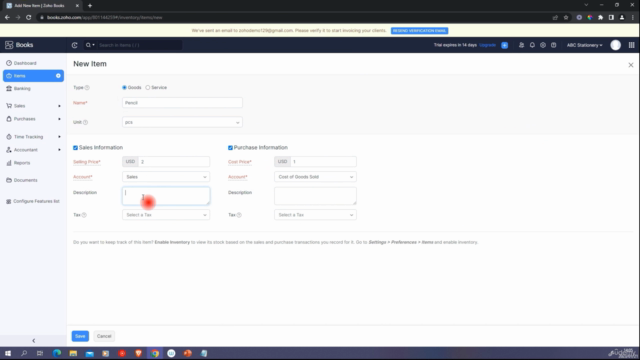
Task: Close the New Item form with X
Action: point(631,65)
